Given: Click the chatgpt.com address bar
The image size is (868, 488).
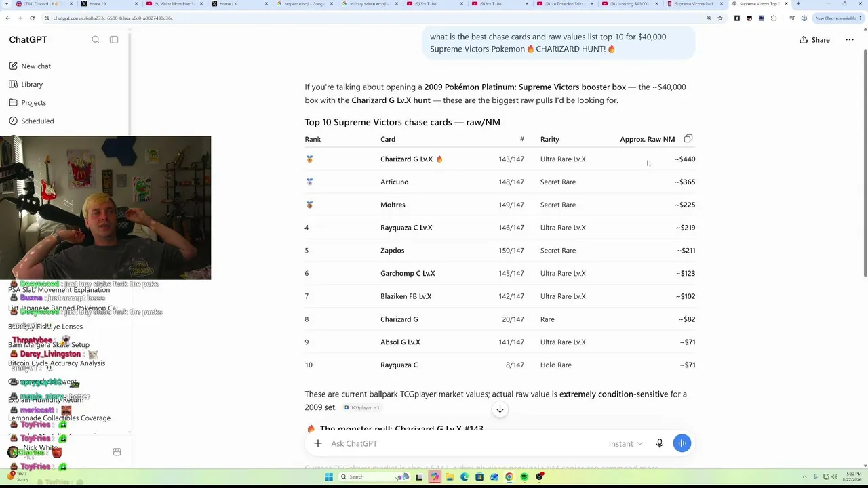Looking at the screenshot, I should [373, 18].
